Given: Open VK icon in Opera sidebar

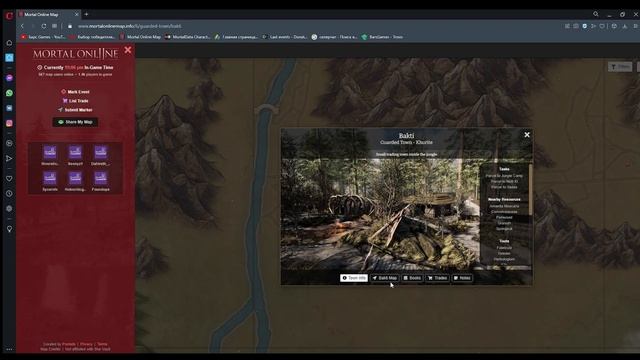Looking at the screenshot, I should [9, 108].
